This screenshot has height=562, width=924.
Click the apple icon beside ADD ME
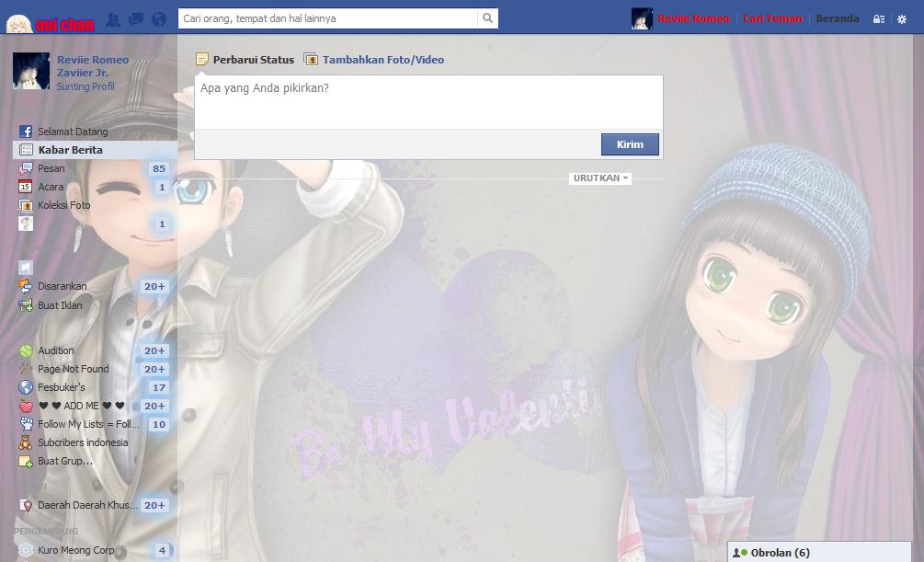point(26,406)
